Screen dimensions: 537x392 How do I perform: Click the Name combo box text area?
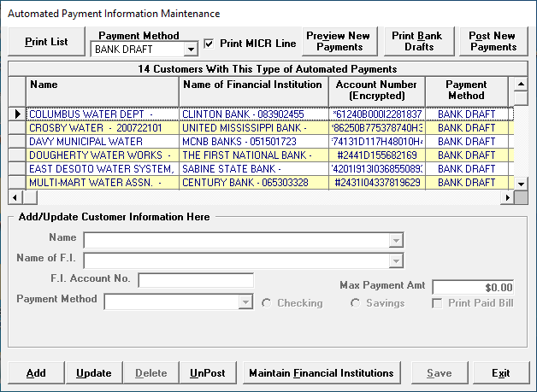[237, 241]
